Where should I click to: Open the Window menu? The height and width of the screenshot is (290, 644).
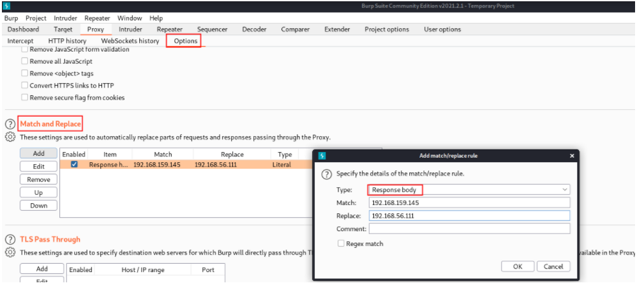(130, 18)
